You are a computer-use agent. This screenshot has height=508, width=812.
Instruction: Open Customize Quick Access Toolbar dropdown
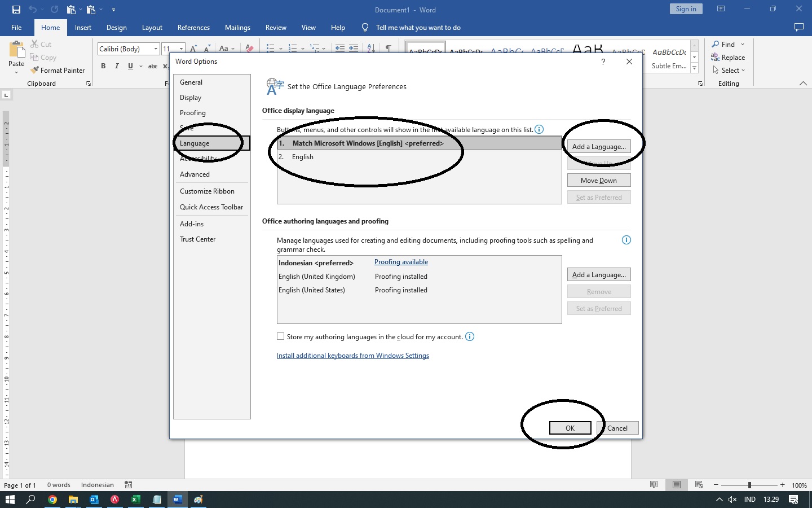113,10
